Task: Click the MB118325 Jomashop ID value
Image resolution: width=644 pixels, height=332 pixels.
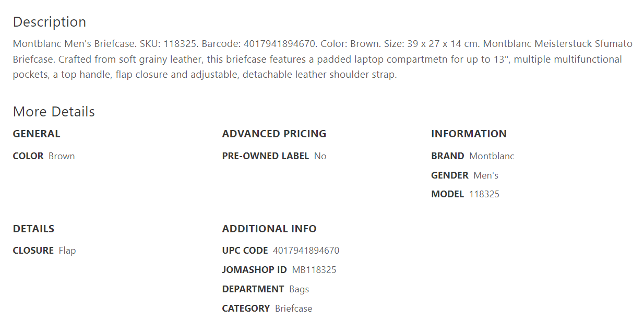Action: point(314,270)
